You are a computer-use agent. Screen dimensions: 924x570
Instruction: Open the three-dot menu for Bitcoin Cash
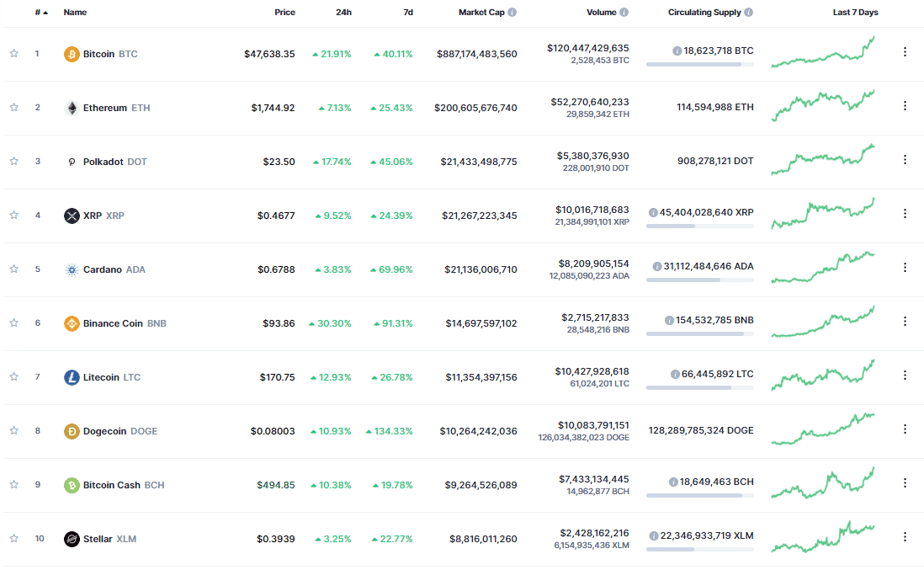pyautogui.click(x=905, y=483)
